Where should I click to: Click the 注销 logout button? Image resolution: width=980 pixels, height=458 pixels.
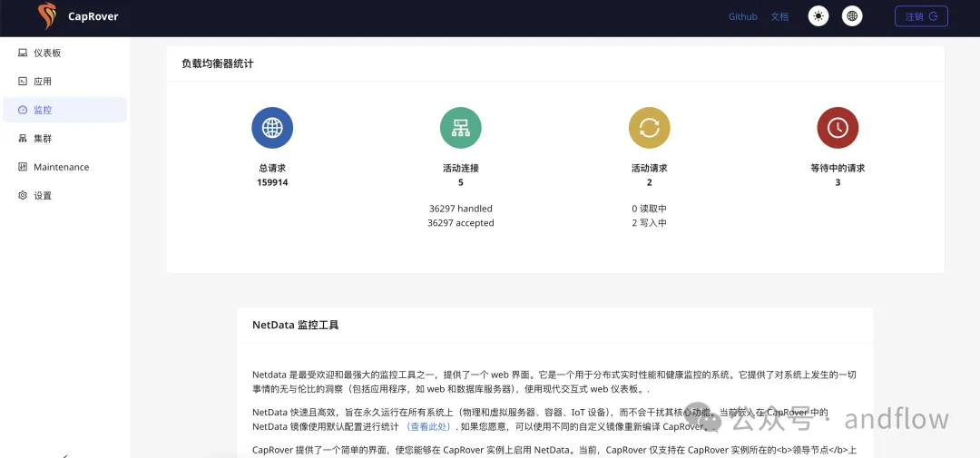(920, 16)
